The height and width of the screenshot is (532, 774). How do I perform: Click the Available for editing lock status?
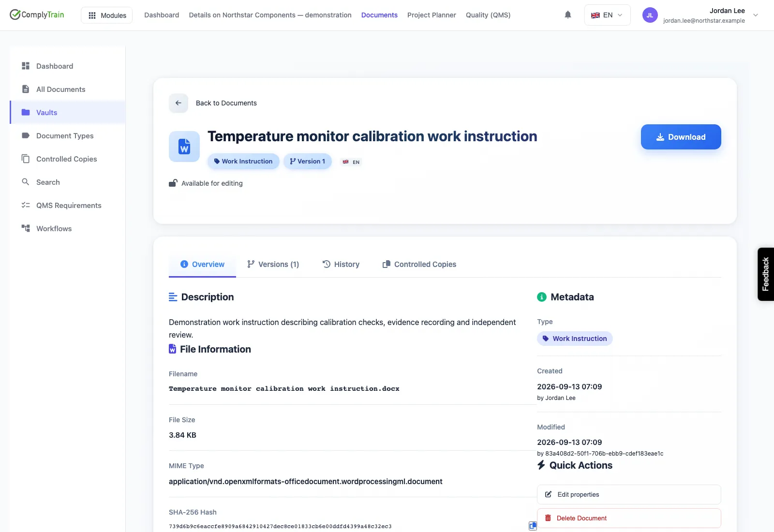click(x=206, y=183)
